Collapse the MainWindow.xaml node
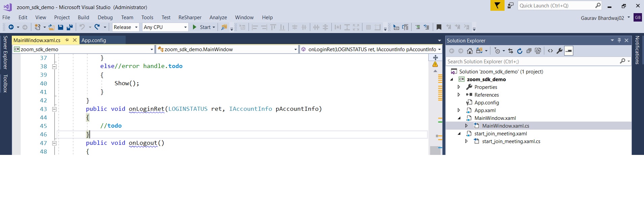This screenshot has height=197, width=644. click(459, 118)
